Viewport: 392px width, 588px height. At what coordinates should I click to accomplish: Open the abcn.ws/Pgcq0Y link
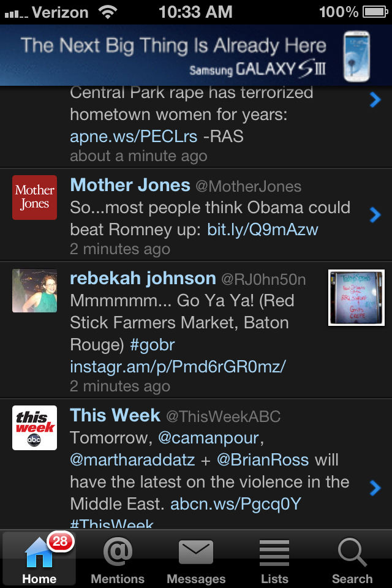(235, 504)
